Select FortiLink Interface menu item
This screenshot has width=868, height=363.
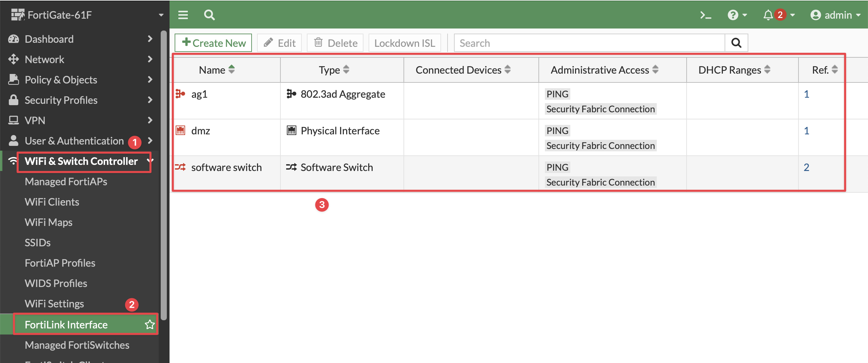pos(79,325)
